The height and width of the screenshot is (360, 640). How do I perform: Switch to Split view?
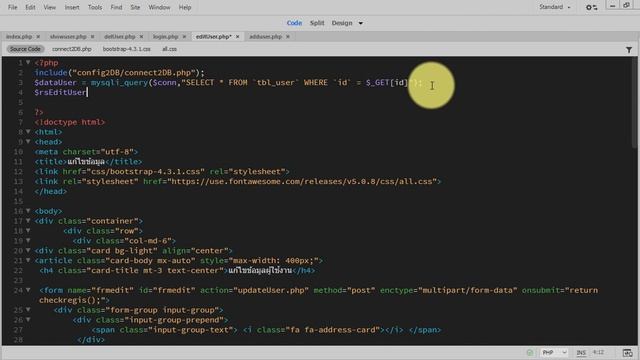(317, 23)
